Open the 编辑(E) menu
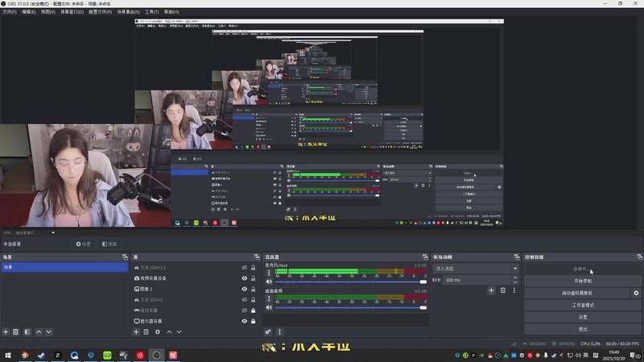The image size is (644, 362). coord(28,12)
